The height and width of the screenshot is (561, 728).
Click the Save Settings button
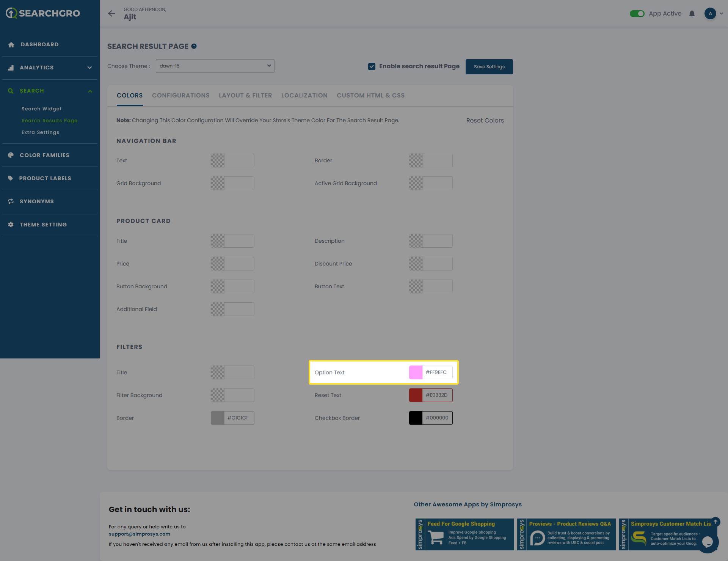(489, 67)
